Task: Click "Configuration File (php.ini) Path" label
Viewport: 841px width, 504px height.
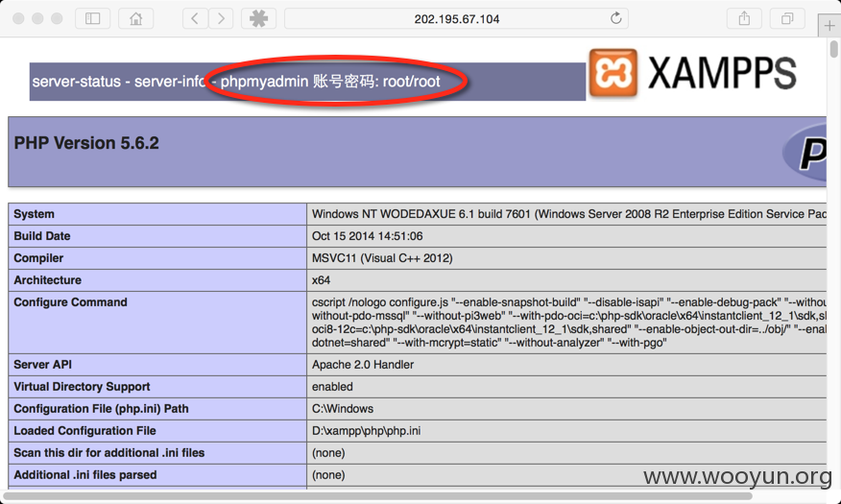Action: click(x=102, y=409)
